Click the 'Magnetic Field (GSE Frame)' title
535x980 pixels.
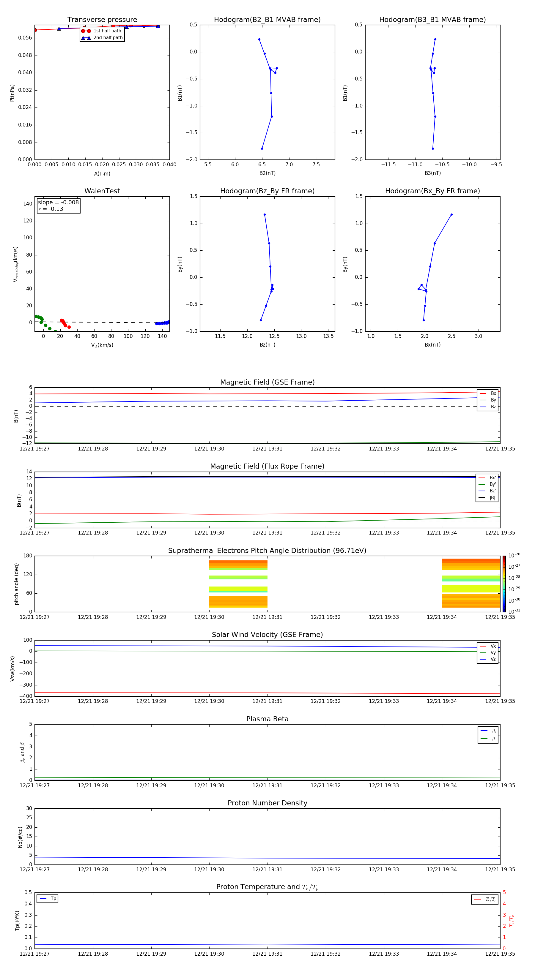267,382
